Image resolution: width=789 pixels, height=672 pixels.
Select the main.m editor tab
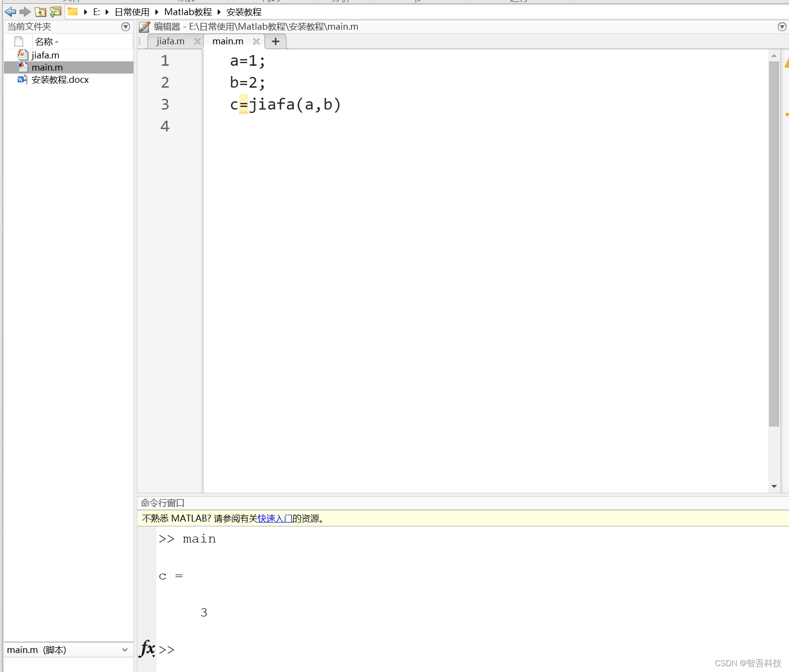coord(228,41)
